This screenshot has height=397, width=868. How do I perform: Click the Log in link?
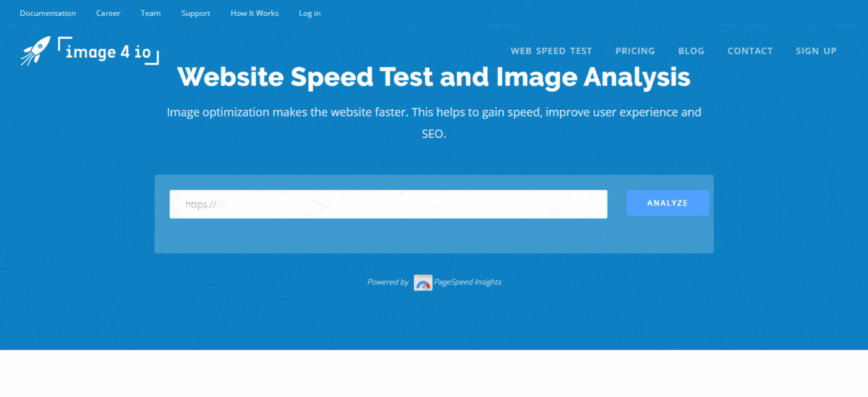310,13
